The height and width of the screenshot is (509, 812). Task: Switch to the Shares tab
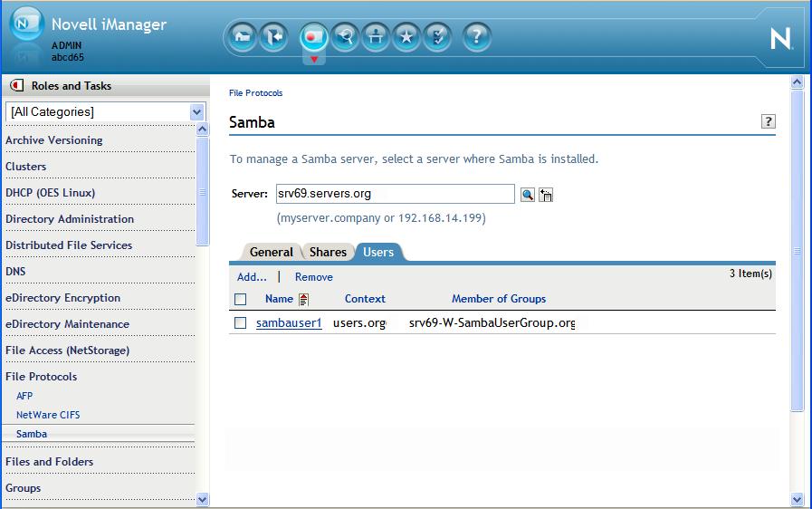pos(328,252)
